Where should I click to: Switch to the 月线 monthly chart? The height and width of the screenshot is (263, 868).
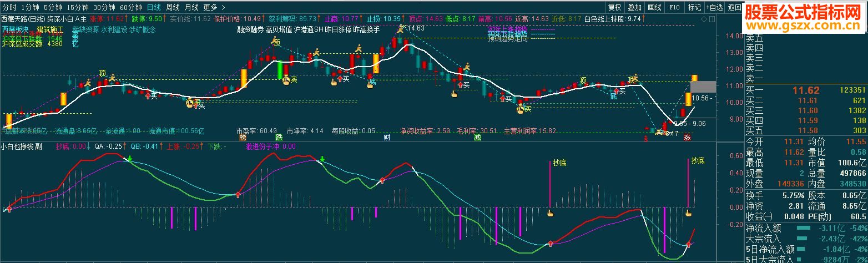191,7
